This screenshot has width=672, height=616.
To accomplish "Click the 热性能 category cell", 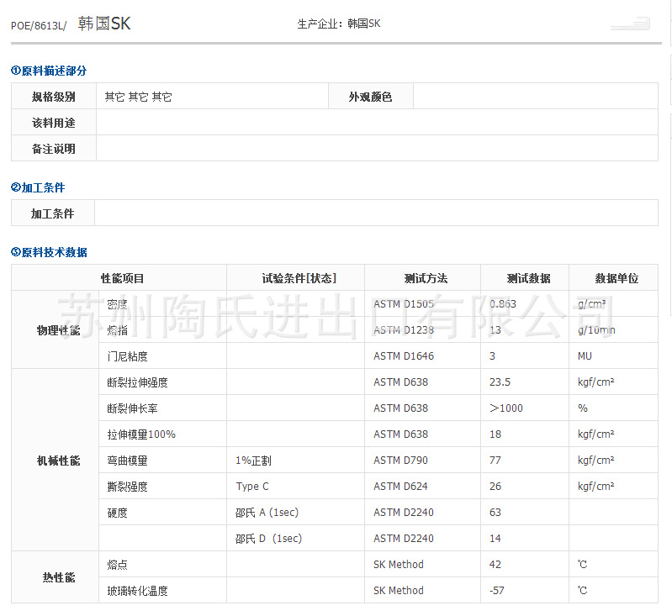I will tap(56, 577).
